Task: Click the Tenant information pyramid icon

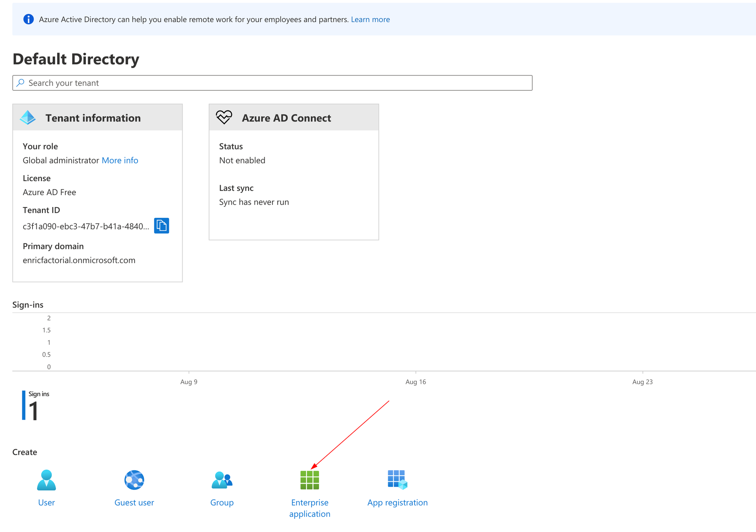Action: 28,118
